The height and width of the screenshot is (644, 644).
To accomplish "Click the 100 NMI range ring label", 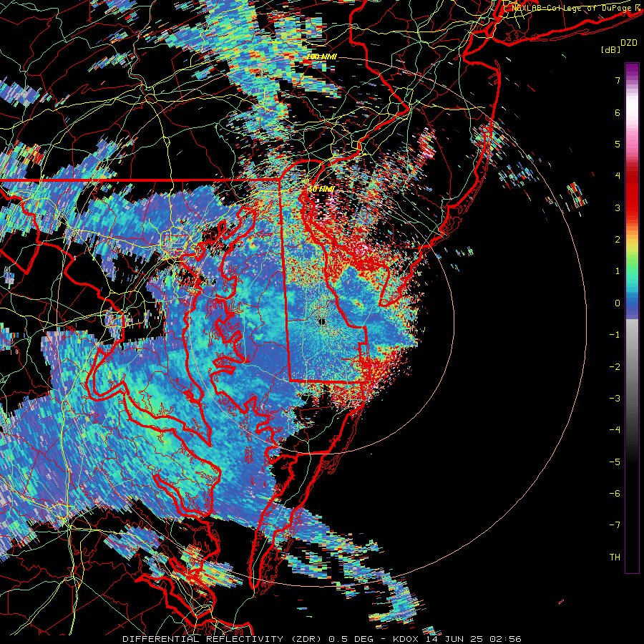I will [x=321, y=57].
